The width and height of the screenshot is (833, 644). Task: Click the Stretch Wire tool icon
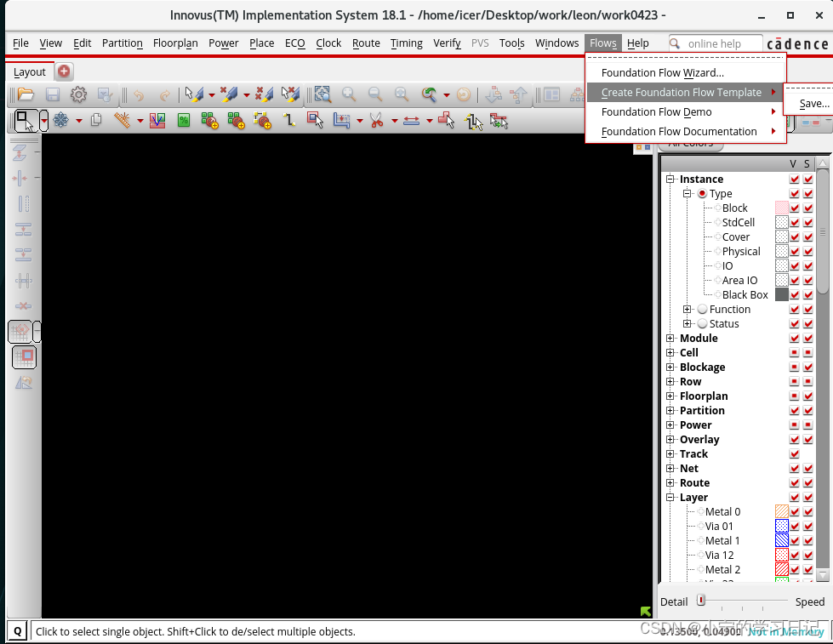(412, 121)
